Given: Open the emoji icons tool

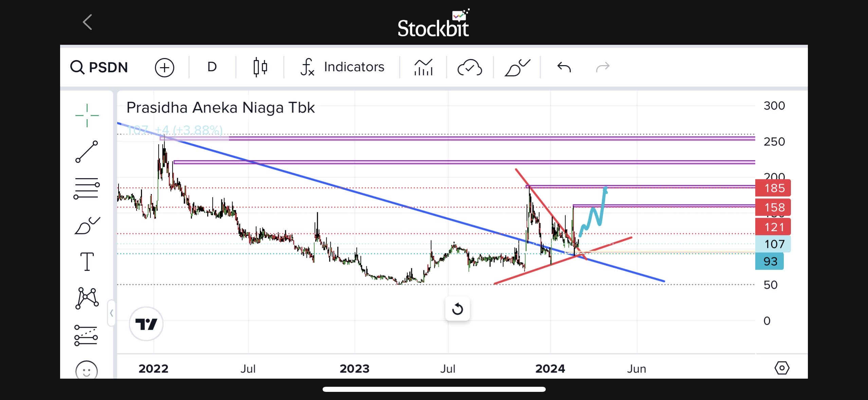Looking at the screenshot, I should (87, 370).
